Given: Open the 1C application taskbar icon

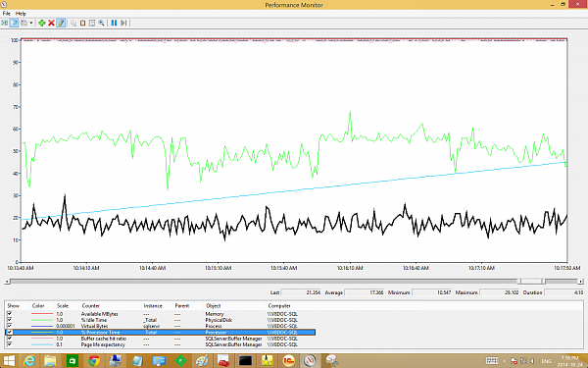Looking at the screenshot, I should pos(288,361).
